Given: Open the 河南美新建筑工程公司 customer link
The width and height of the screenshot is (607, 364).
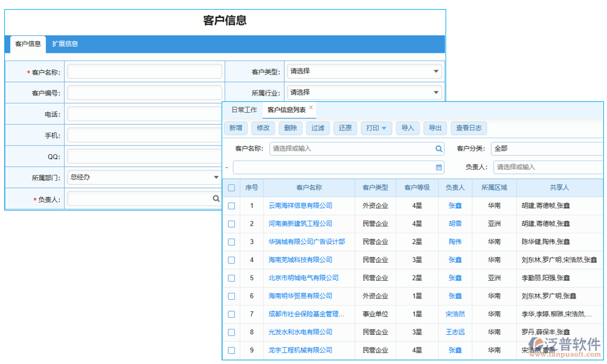Looking at the screenshot, I should click(302, 223).
